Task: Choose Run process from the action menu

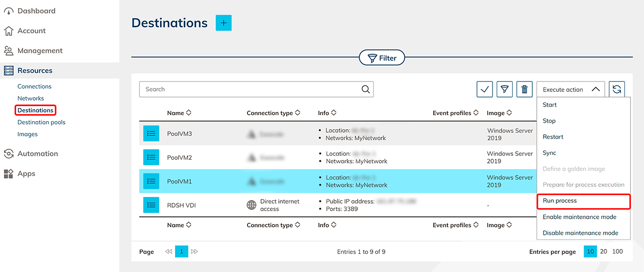Action: click(x=559, y=201)
